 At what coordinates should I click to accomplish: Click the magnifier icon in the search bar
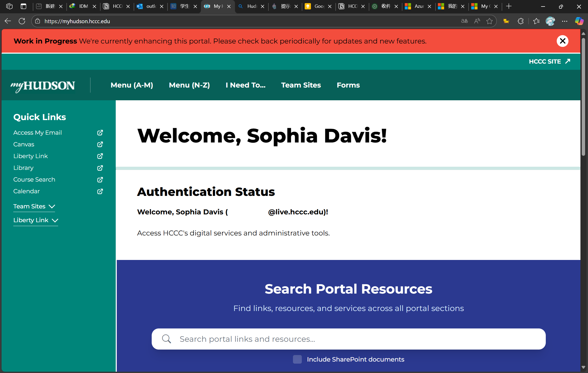167,339
